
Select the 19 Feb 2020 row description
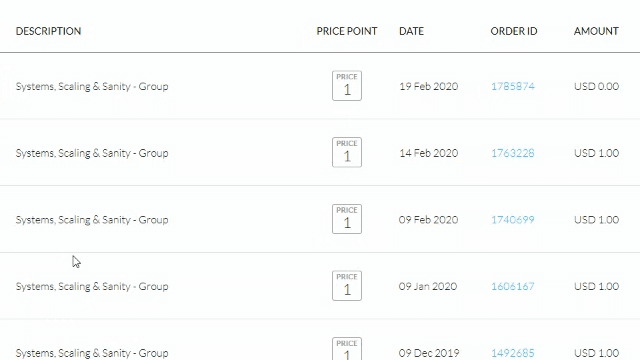[92, 87]
